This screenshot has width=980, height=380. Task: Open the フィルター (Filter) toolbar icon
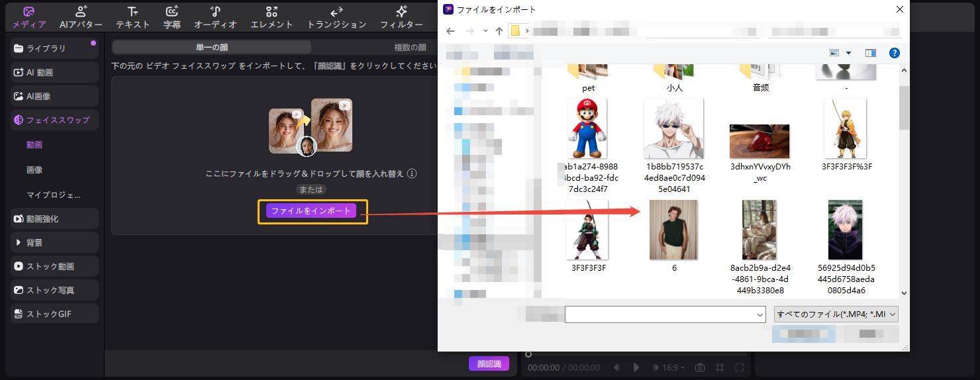click(401, 17)
